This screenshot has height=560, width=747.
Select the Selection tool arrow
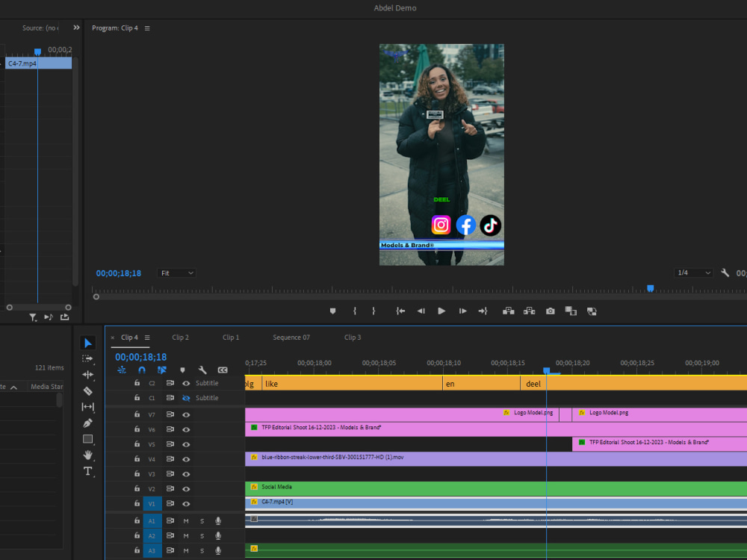[87, 343]
